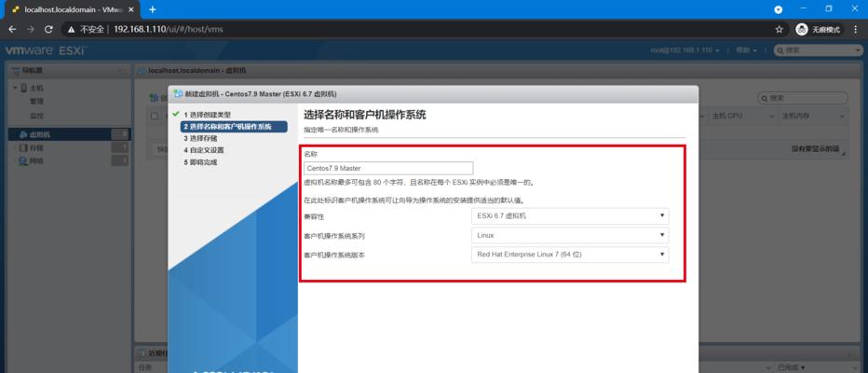Click the 没有要显示的项 message
Viewport: 868px width, 373px height.
(x=815, y=149)
